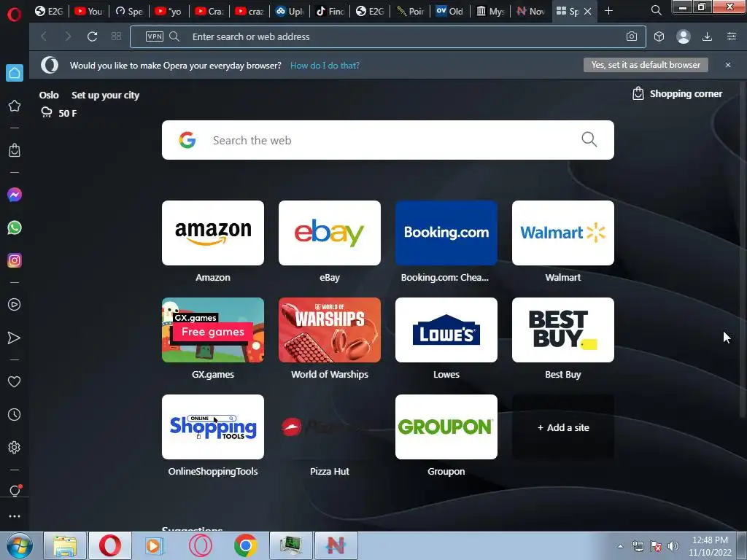Open File Explorer from taskbar
747x560 pixels.
click(x=65, y=545)
